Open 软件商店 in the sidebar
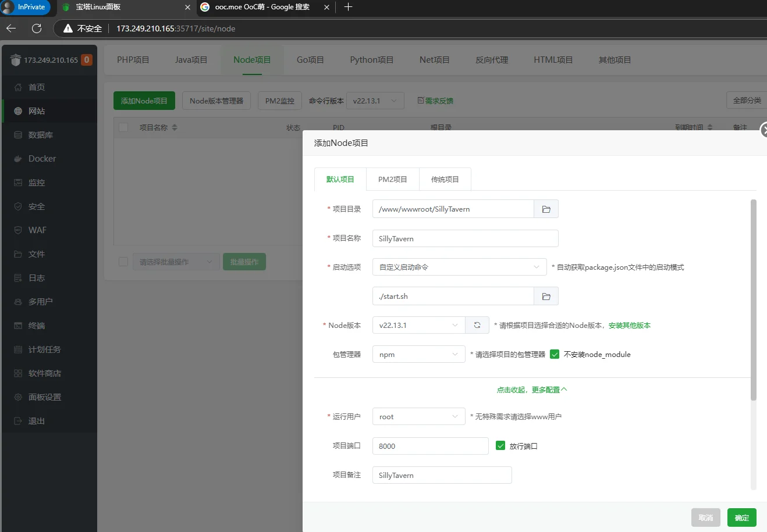The image size is (767, 532). coord(44,373)
